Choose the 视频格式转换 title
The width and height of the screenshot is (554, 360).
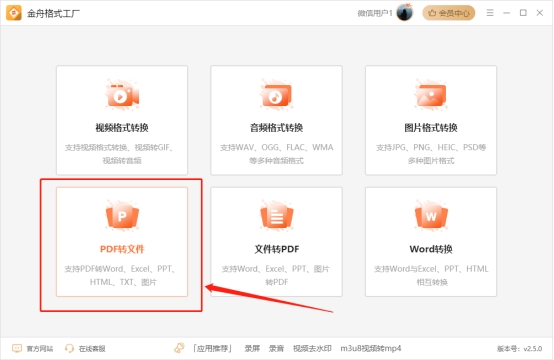point(122,128)
